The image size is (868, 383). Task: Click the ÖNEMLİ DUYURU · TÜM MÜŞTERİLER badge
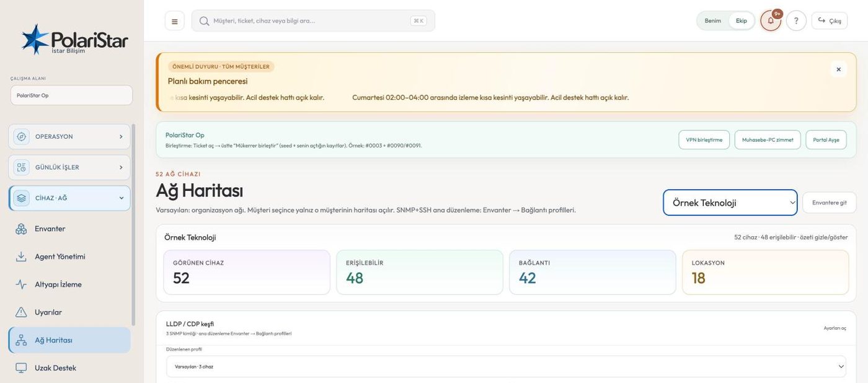221,66
